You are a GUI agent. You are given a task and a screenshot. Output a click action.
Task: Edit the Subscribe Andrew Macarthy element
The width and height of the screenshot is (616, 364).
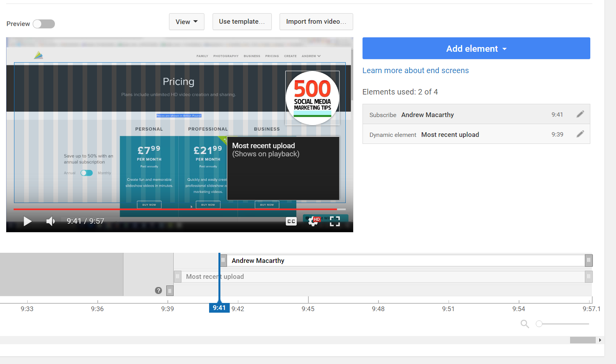click(x=580, y=114)
